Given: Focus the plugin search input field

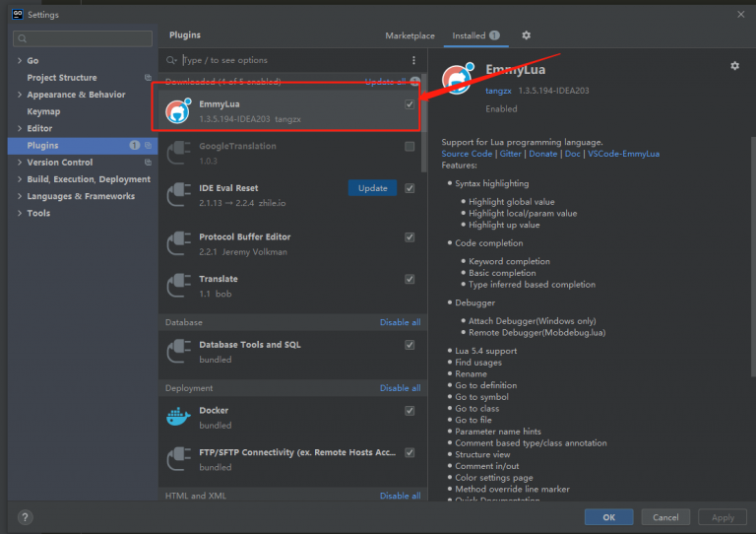Looking at the screenshot, I should pyautogui.click(x=285, y=60).
